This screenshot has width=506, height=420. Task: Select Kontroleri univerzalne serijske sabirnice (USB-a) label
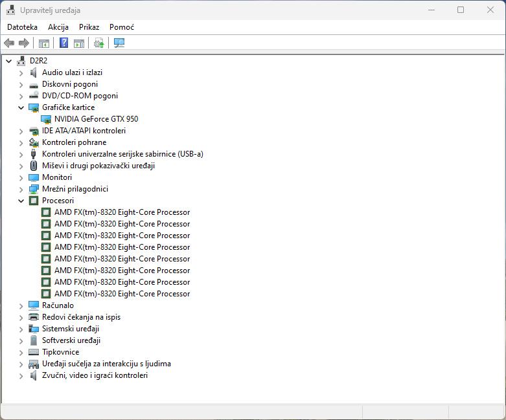click(122, 154)
